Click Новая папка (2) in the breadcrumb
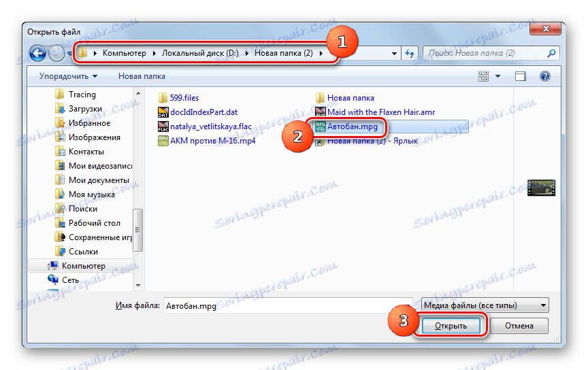Viewport: 588px width, 370px height. 284,53
